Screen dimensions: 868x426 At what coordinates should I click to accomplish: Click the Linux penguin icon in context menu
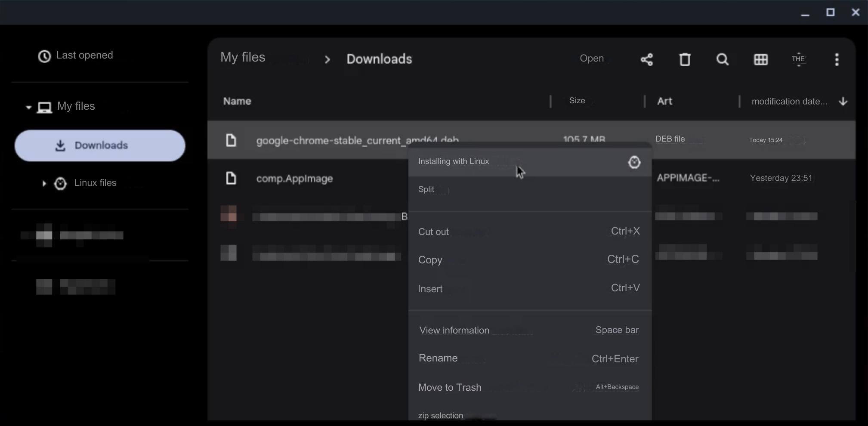click(634, 162)
